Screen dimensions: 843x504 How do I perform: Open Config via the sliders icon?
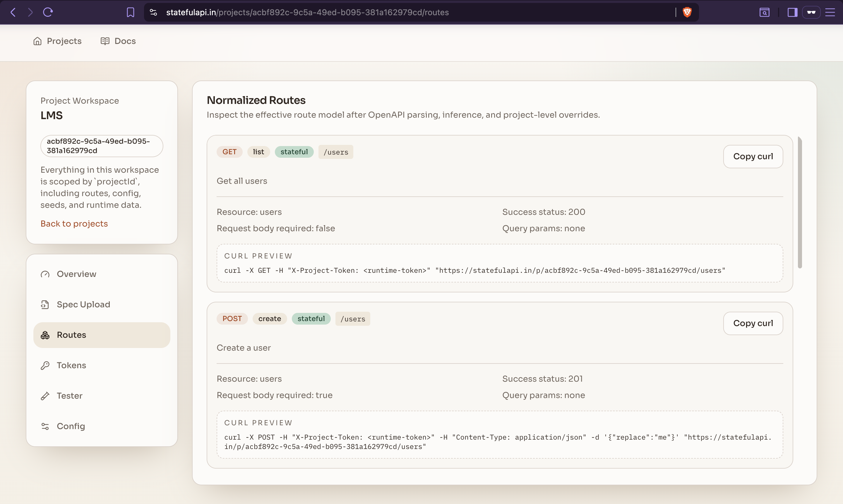(x=45, y=426)
